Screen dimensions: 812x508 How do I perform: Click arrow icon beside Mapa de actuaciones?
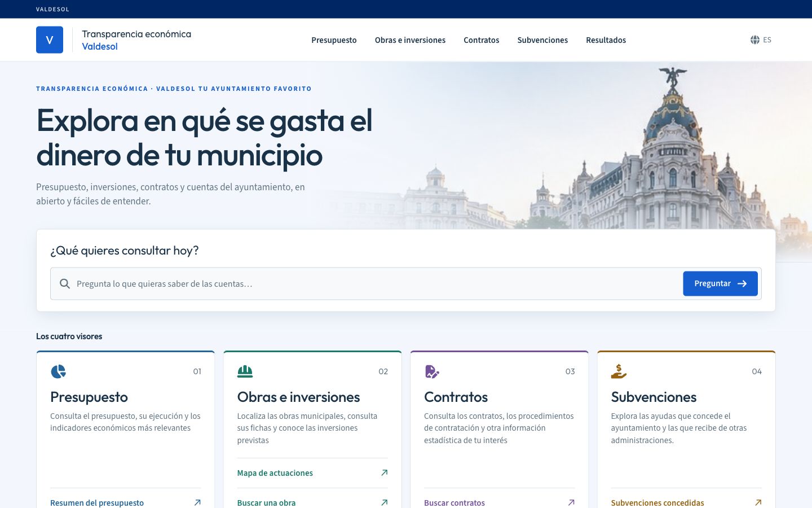tap(384, 472)
